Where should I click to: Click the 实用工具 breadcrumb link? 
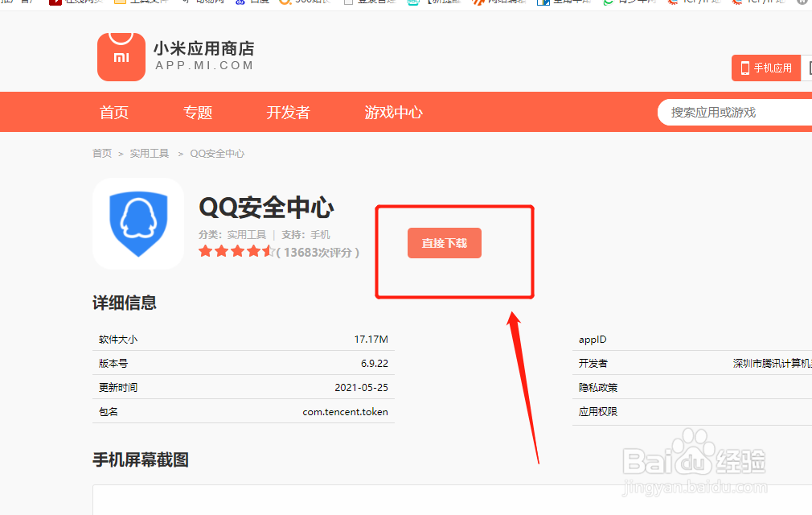pos(150,154)
